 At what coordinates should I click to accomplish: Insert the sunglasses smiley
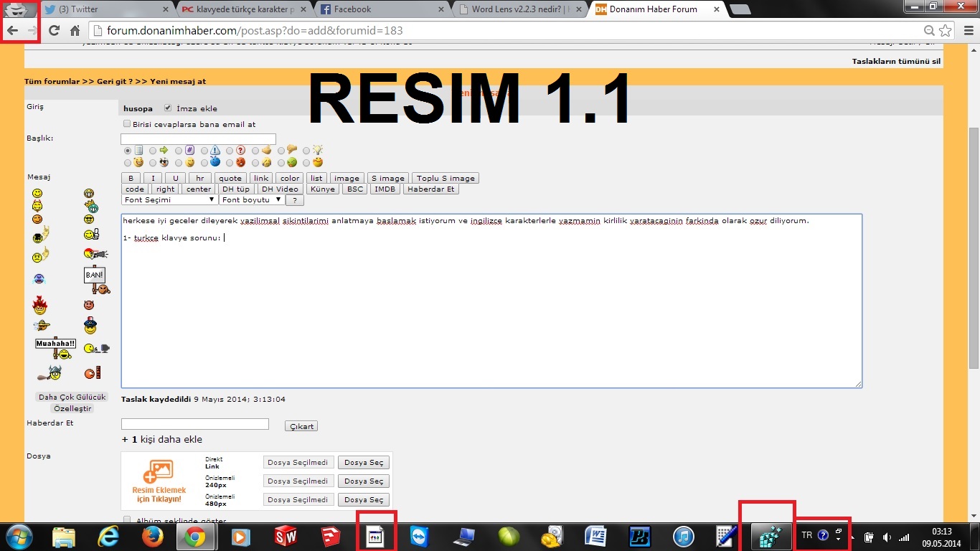coord(89,220)
